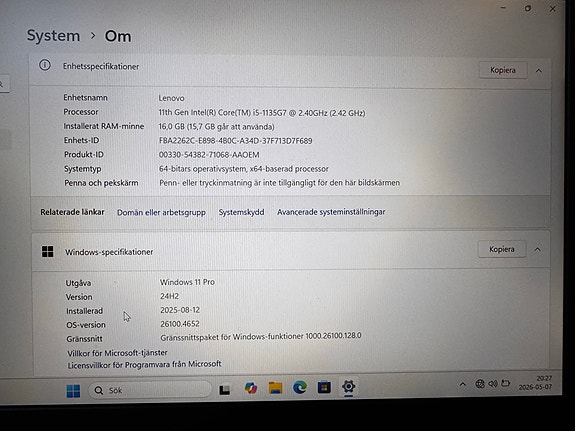Open the Systemskydd link
The image size is (575, 431).
click(x=241, y=212)
